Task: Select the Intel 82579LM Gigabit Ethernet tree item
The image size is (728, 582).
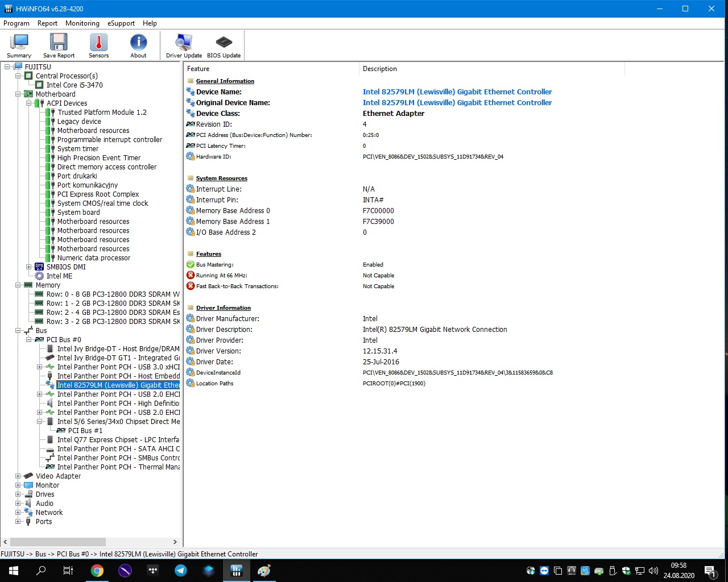Action: [x=118, y=385]
